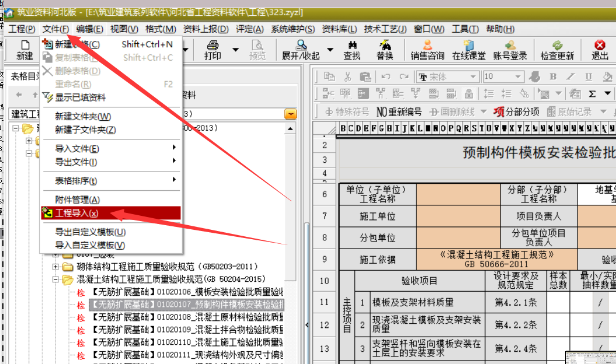Choose 导出自定义模板(U) menu entry
616x364 pixels.
[x=111, y=232]
